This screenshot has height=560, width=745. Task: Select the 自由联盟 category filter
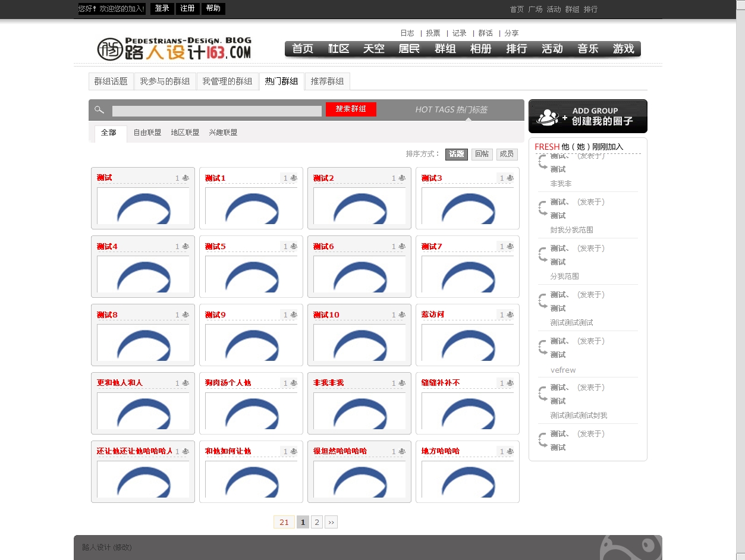pos(147,133)
